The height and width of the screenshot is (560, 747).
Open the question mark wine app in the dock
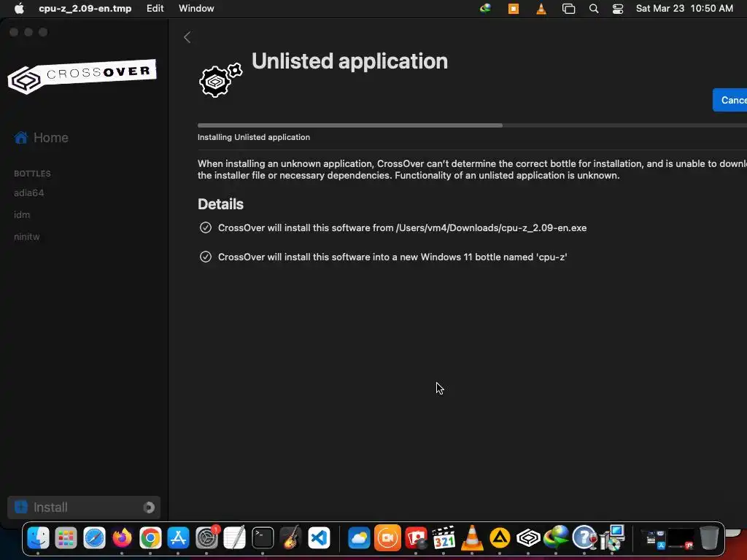[x=584, y=538]
